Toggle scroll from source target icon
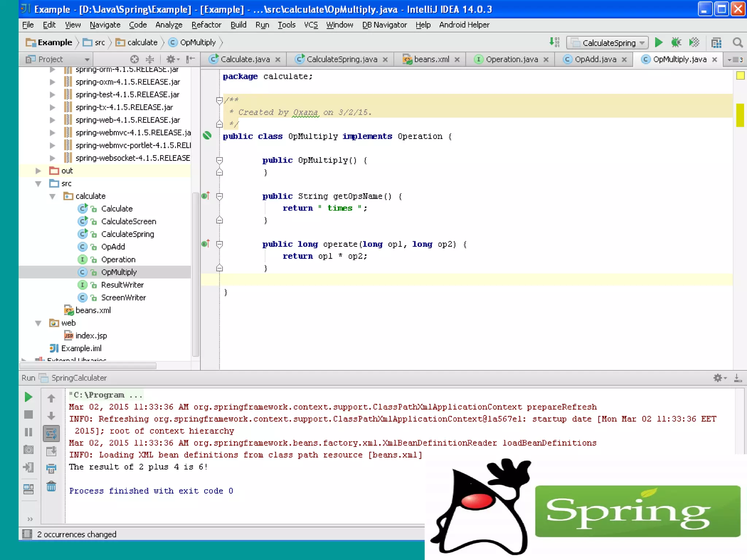 [135, 59]
